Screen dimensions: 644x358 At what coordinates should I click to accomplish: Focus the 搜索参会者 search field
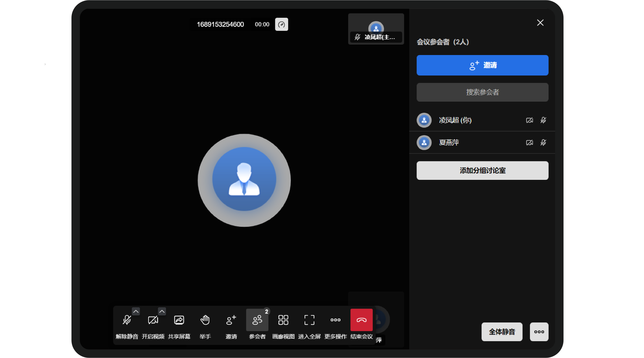[x=482, y=92]
